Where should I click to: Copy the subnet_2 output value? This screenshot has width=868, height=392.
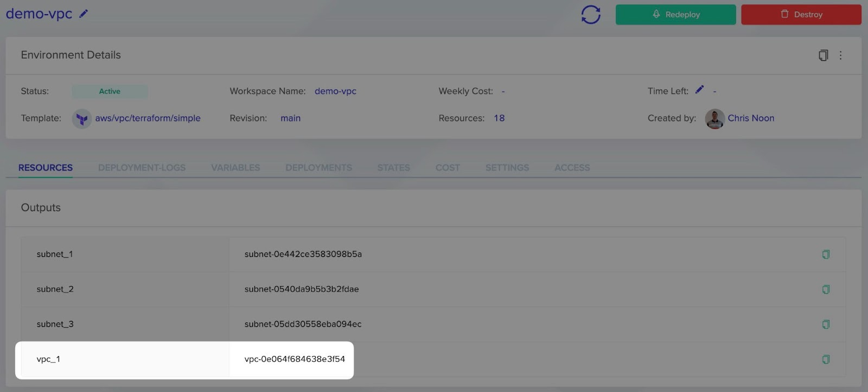(826, 289)
